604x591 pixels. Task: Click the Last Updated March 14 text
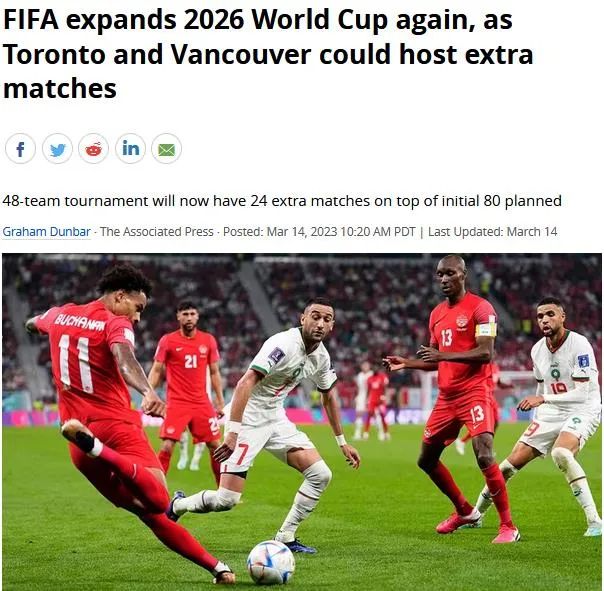pos(493,232)
